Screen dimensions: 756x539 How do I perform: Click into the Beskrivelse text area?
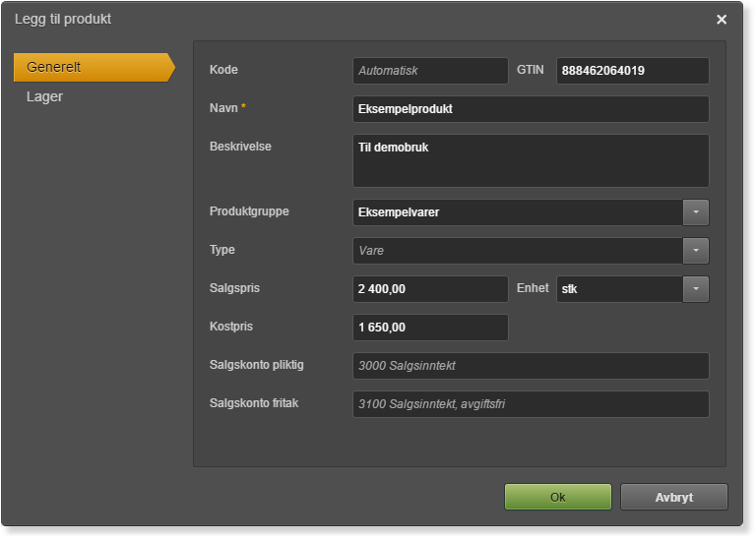(x=531, y=161)
